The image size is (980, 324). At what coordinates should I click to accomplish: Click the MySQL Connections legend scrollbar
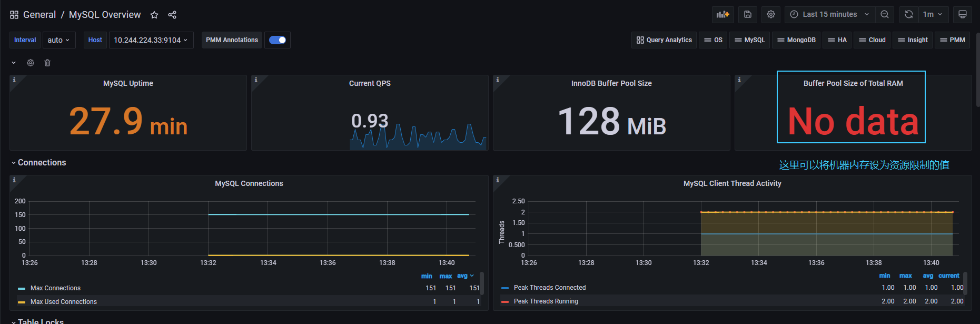[x=482, y=282]
